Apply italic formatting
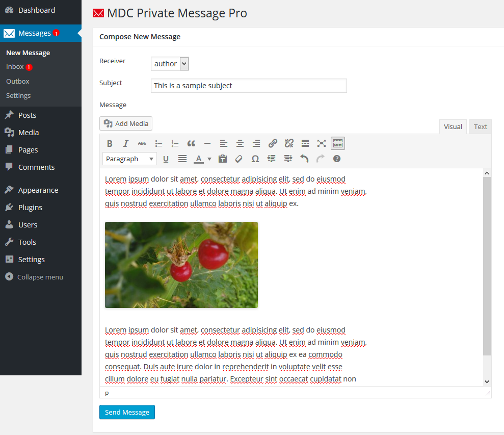The height and width of the screenshot is (435, 504). [x=126, y=143]
